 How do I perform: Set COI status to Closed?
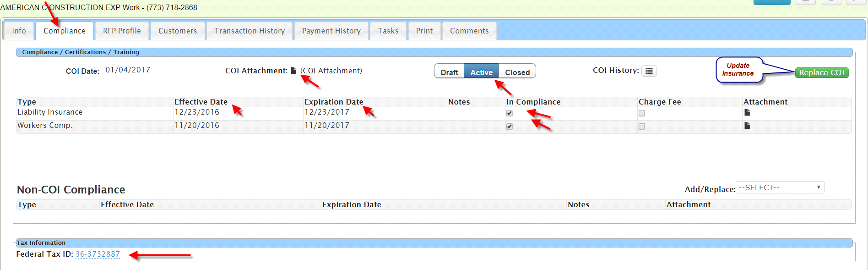point(517,72)
